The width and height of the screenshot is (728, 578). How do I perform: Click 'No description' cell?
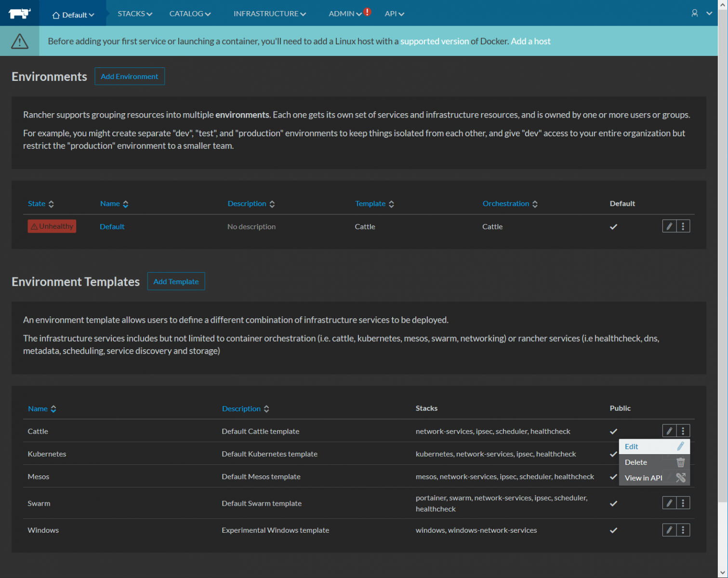pyautogui.click(x=251, y=226)
